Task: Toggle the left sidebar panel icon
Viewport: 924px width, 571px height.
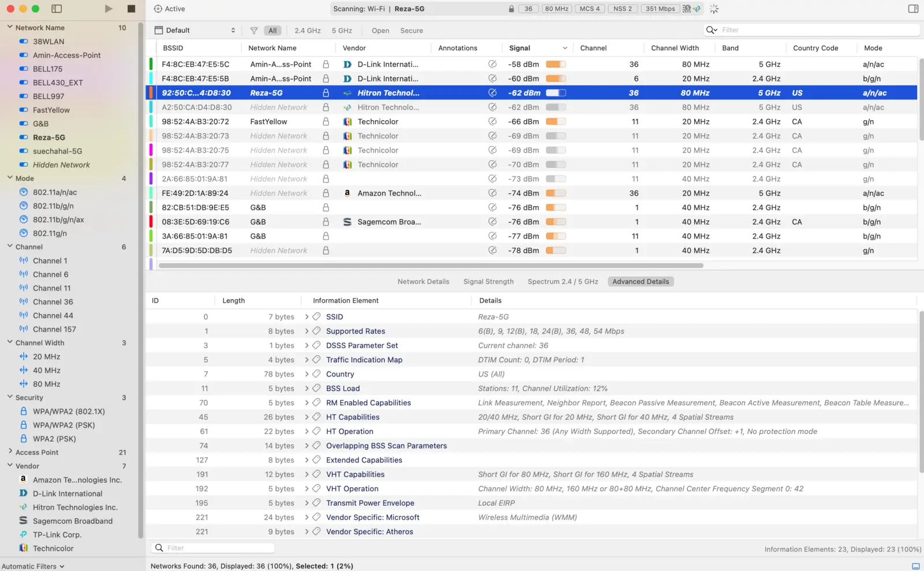Action: coord(57,9)
